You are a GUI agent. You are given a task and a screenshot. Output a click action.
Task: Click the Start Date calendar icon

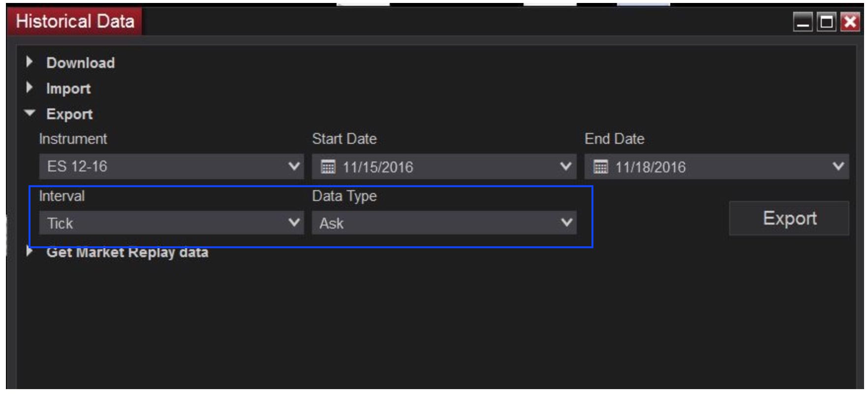tap(328, 167)
